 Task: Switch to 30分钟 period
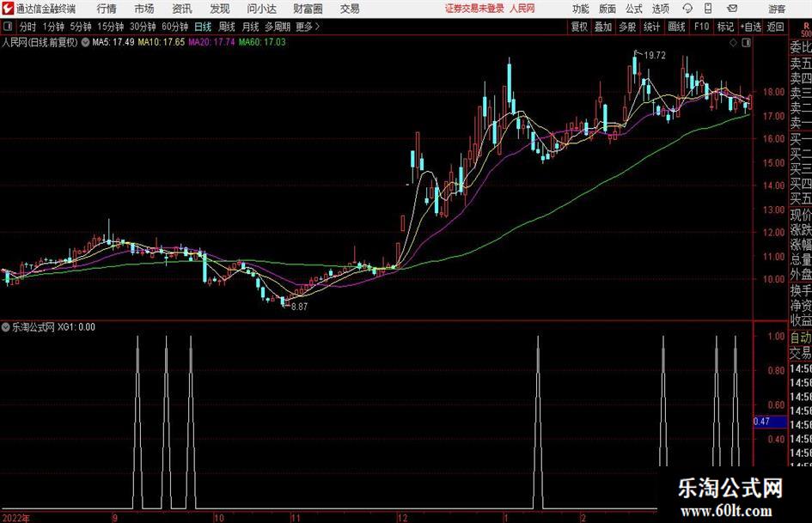tap(143, 27)
